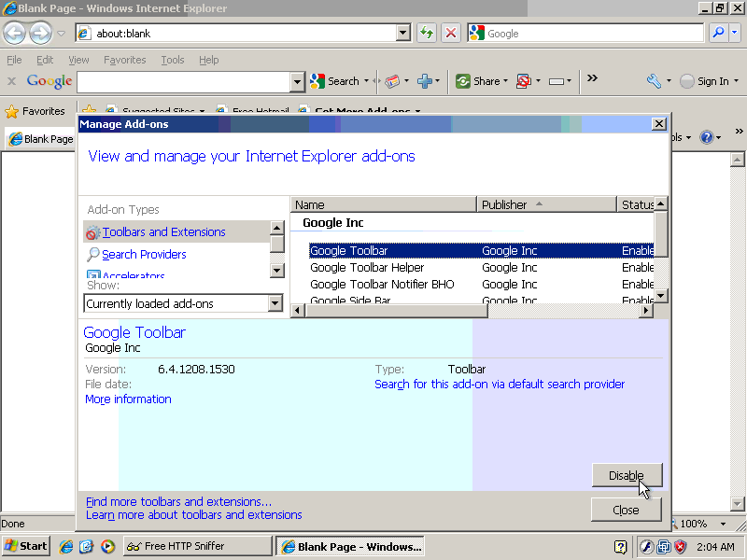Click the More information link
This screenshot has height=560, width=747.
point(128,399)
